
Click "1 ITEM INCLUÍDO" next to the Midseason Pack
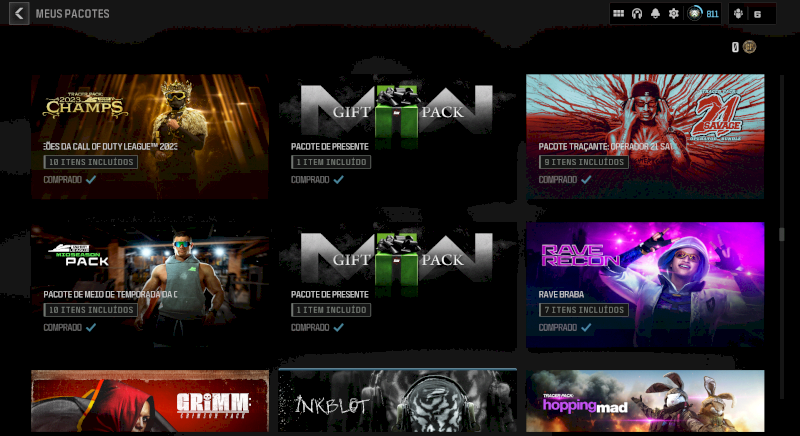(331, 310)
